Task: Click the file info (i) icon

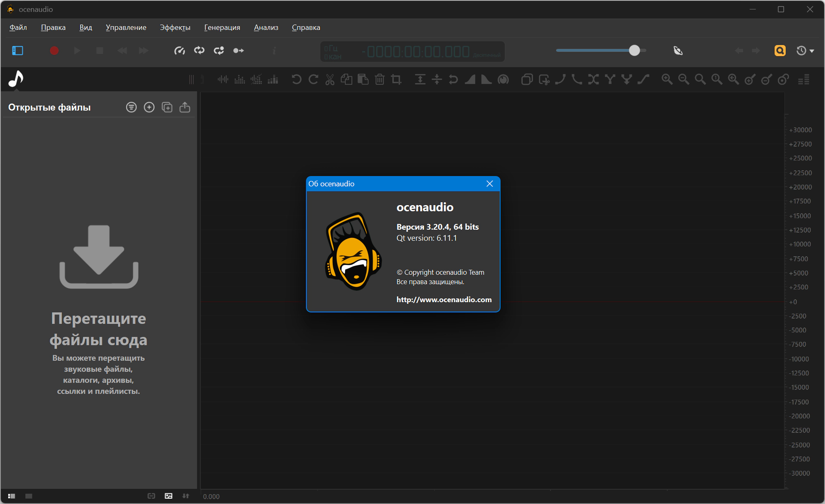Action: click(x=274, y=51)
